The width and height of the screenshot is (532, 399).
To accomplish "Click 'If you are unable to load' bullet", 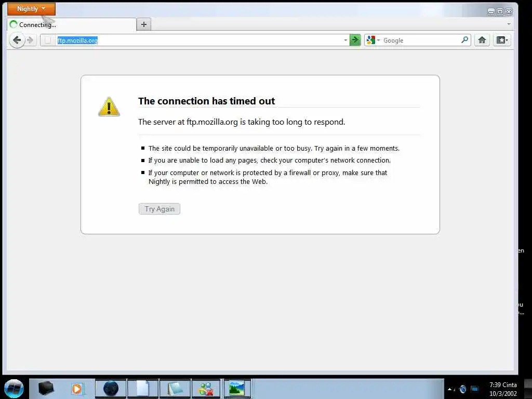I will point(270,161).
